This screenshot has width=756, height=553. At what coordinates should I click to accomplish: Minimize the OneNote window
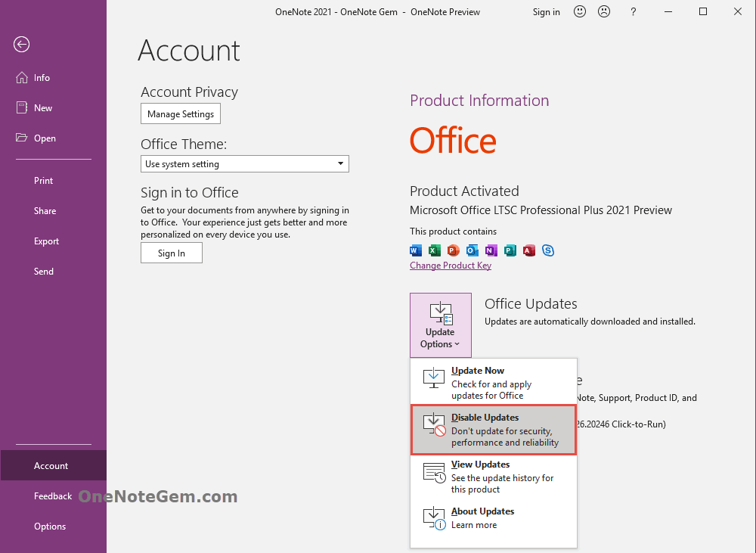668,11
